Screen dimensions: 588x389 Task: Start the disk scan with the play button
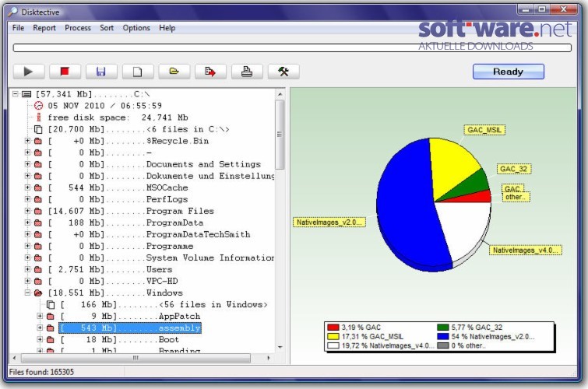(29, 72)
